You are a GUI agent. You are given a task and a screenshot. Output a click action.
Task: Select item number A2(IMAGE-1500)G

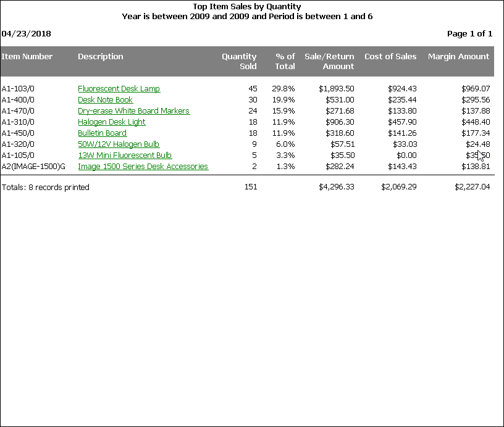tap(33, 167)
